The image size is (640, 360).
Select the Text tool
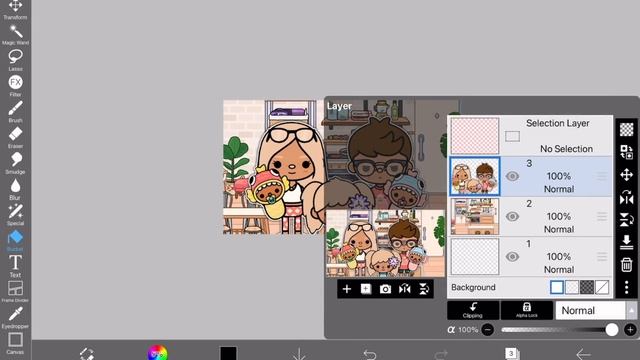15,266
